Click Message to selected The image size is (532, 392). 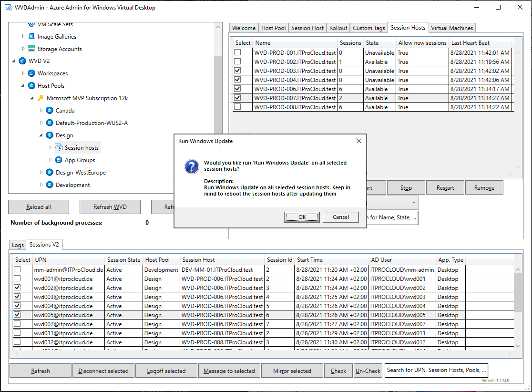(x=229, y=371)
